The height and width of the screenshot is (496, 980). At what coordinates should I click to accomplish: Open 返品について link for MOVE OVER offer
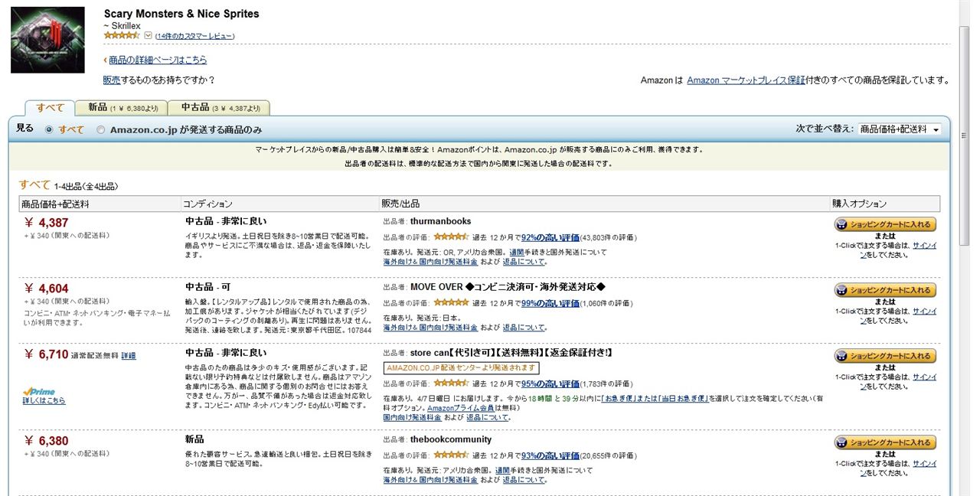524,328
